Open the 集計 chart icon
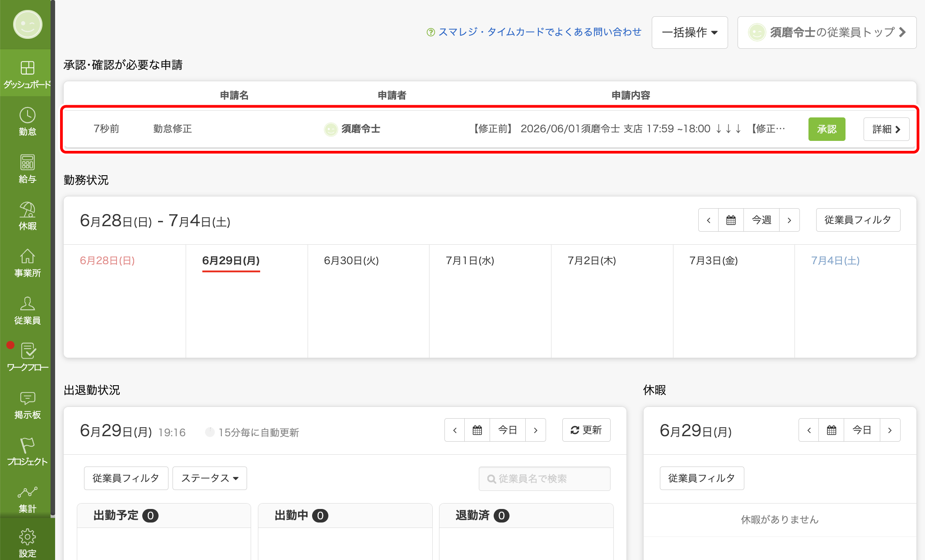Image resolution: width=925 pixels, height=560 pixels. tap(27, 499)
